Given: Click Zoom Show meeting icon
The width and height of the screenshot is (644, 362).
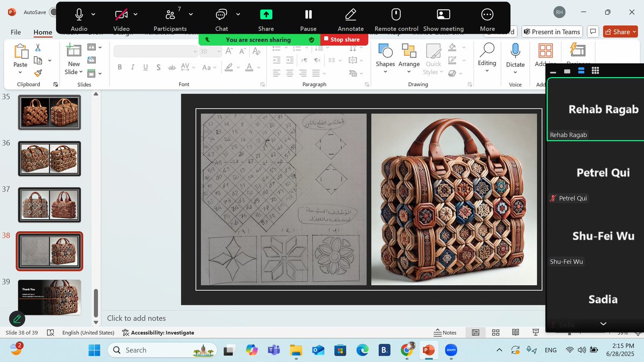Looking at the screenshot, I should (x=443, y=14).
